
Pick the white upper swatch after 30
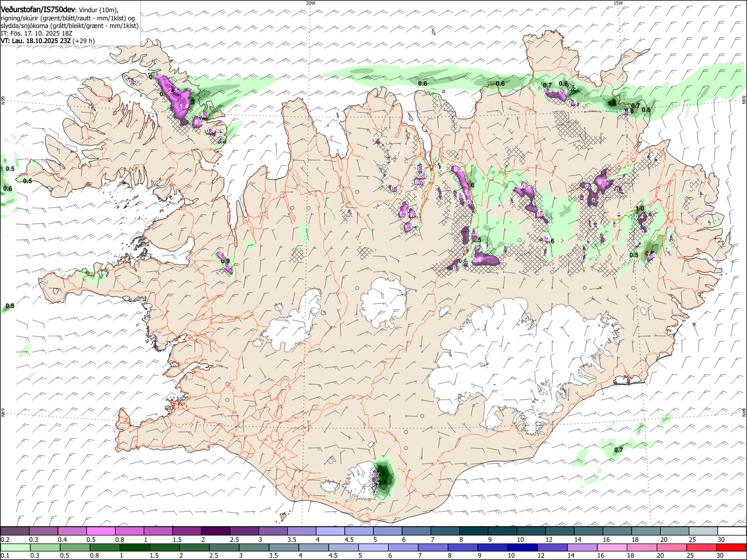coord(732,531)
